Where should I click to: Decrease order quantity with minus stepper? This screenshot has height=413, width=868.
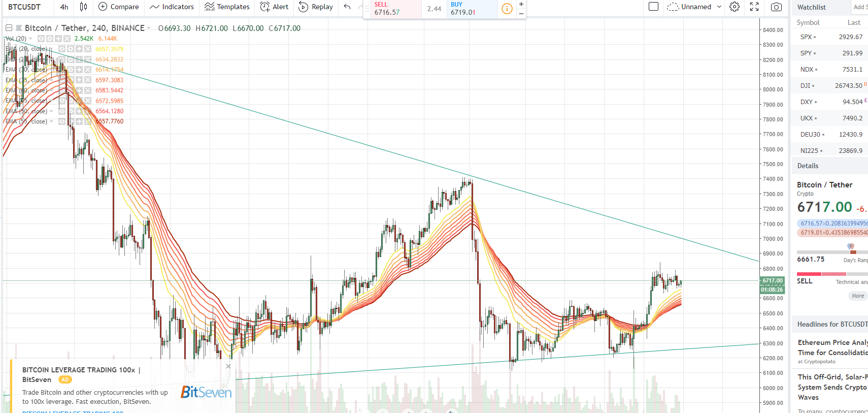[x=521, y=14]
